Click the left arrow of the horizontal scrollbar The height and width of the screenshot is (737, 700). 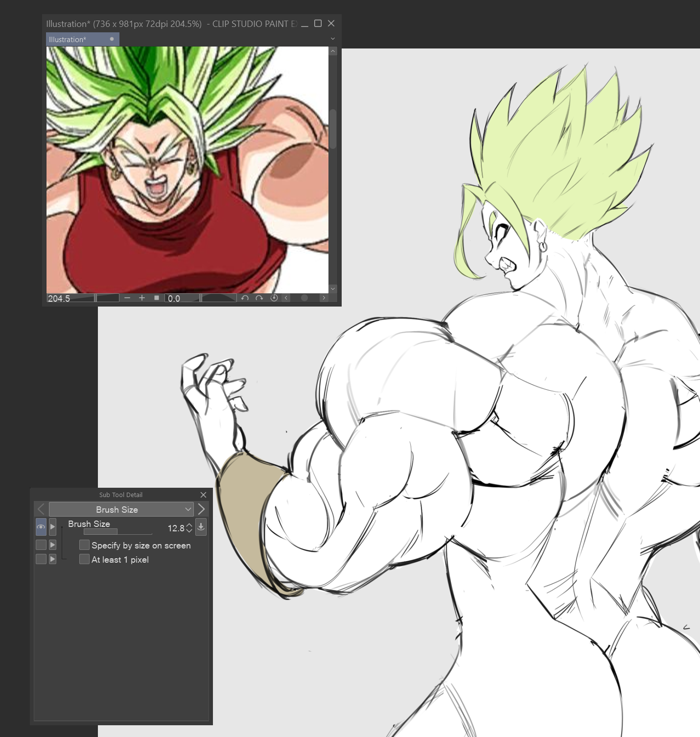(286, 298)
